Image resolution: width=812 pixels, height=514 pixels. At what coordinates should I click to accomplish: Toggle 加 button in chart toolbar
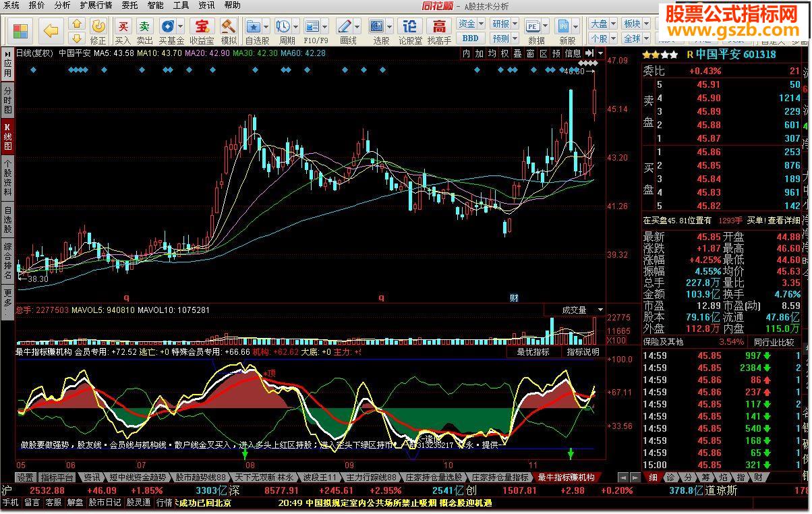coord(480,53)
